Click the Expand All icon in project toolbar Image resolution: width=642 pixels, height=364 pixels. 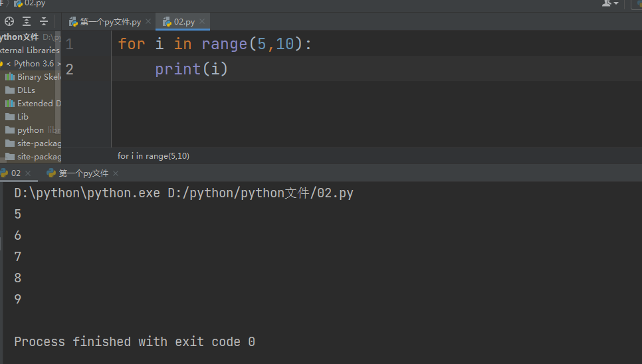point(27,21)
